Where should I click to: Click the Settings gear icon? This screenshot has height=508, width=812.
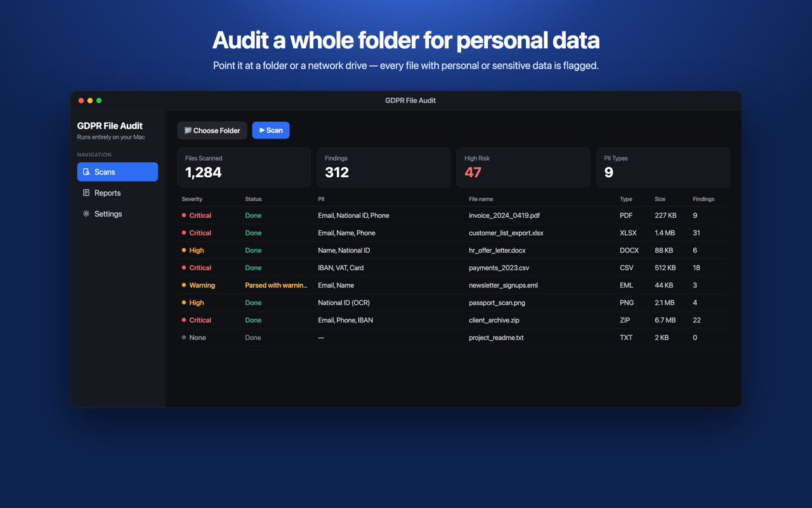pos(86,214)
